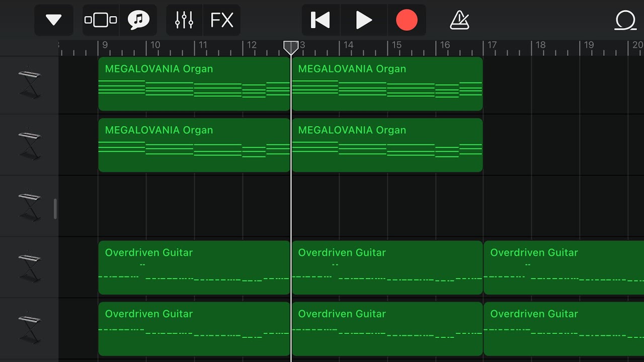Switch to the track view button
The width and height of the screenshot is (644, 362).
click(x=101, y=20)
